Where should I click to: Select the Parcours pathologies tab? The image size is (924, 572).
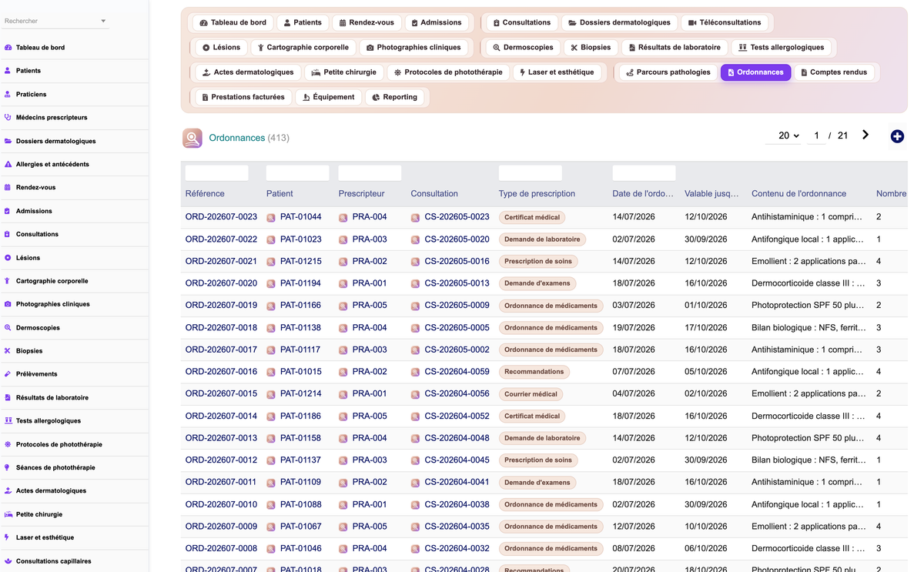point(668,72)
